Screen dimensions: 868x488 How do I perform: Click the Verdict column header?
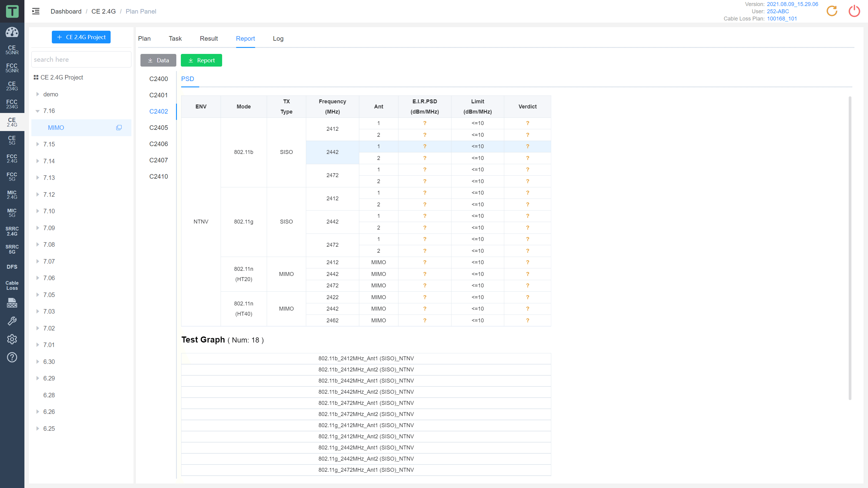coord(527,106)
